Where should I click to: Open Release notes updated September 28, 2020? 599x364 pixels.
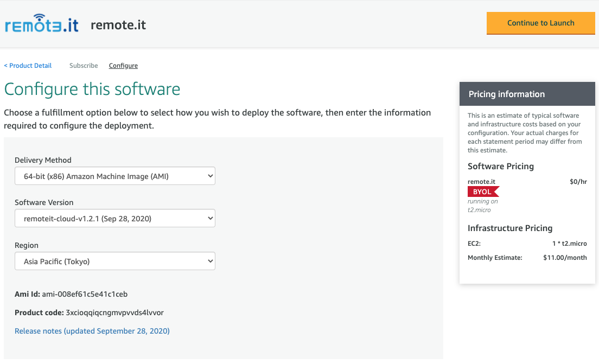(92, 331)
